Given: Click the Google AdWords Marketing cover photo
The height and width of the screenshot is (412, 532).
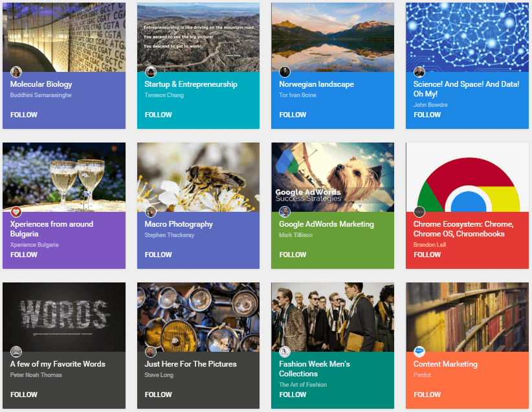Looking at the screenshot, I should point(332,176).
